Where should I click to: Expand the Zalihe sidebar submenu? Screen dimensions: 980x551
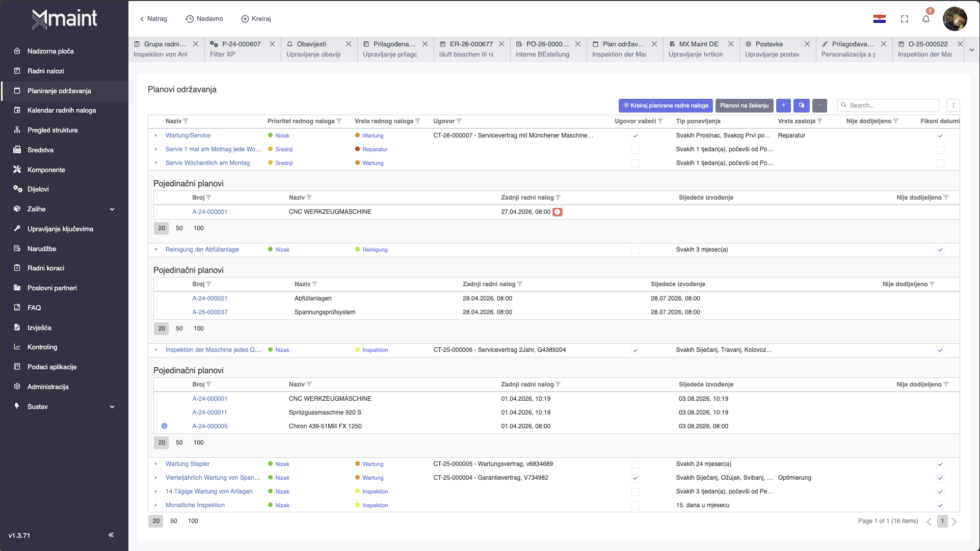pyautogui.click(x=112, y=209)
